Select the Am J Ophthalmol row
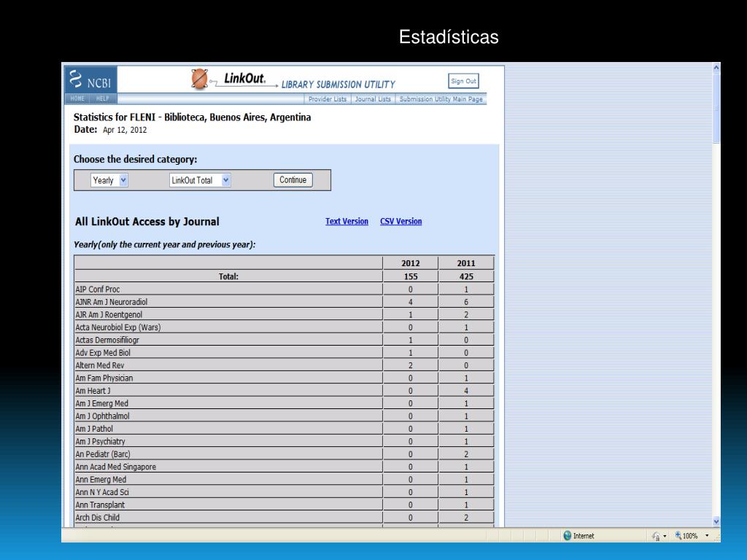Screen dimensions: 747x560 pyautogui.click(x=284, y=416)
